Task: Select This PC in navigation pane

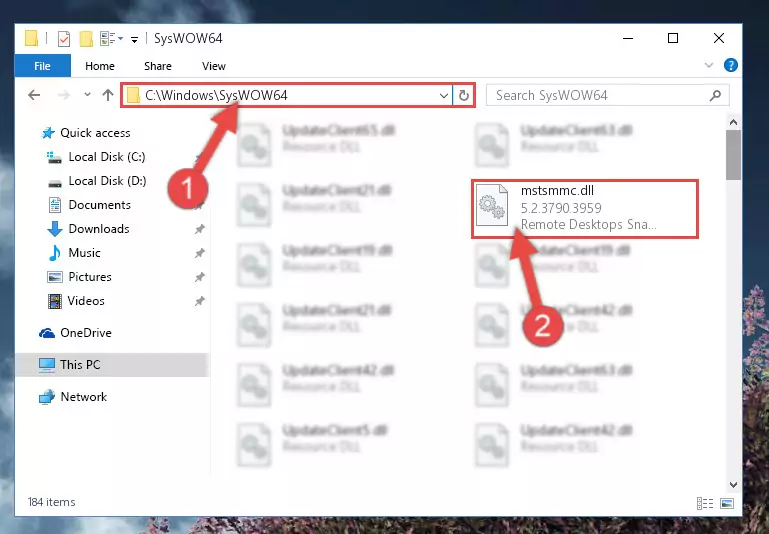Action: tap(80, 365)
